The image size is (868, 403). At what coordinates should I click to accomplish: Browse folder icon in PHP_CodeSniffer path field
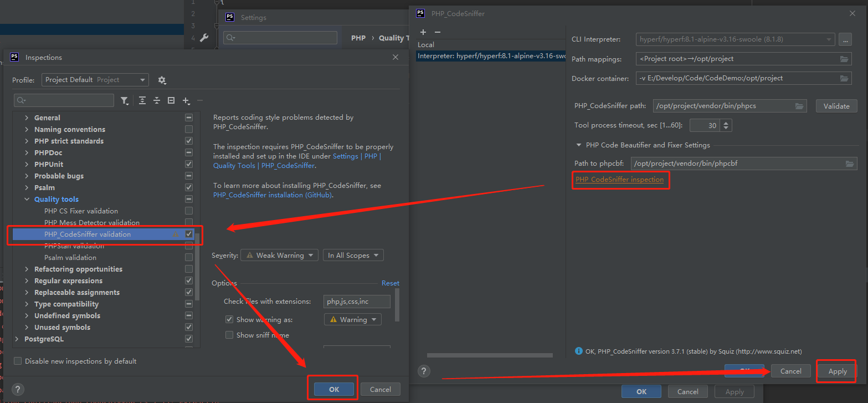click(x=799, y=106)
